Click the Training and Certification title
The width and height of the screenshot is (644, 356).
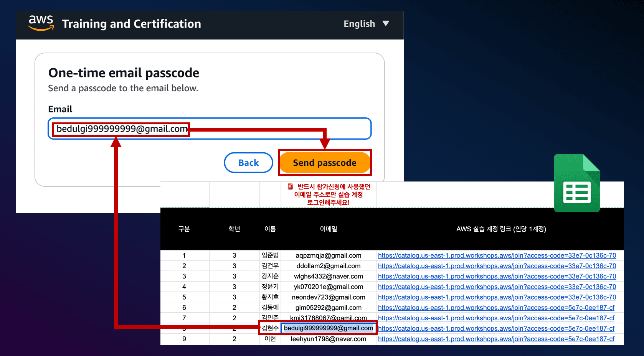pyautogui.click(x=131, y=24)
